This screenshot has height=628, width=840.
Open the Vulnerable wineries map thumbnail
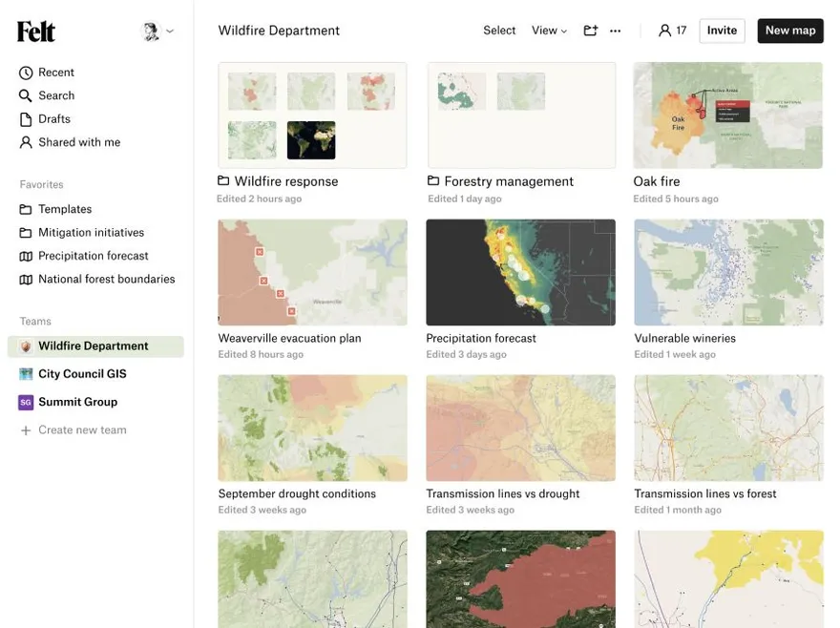728,272
